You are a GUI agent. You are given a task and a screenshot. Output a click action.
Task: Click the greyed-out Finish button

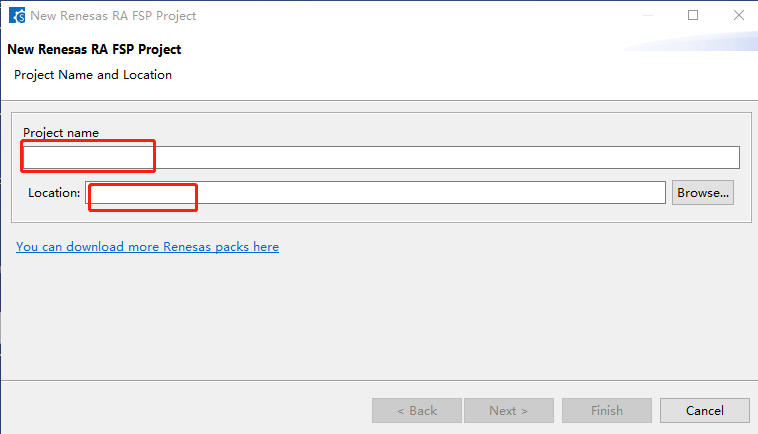tap(607, 410)
